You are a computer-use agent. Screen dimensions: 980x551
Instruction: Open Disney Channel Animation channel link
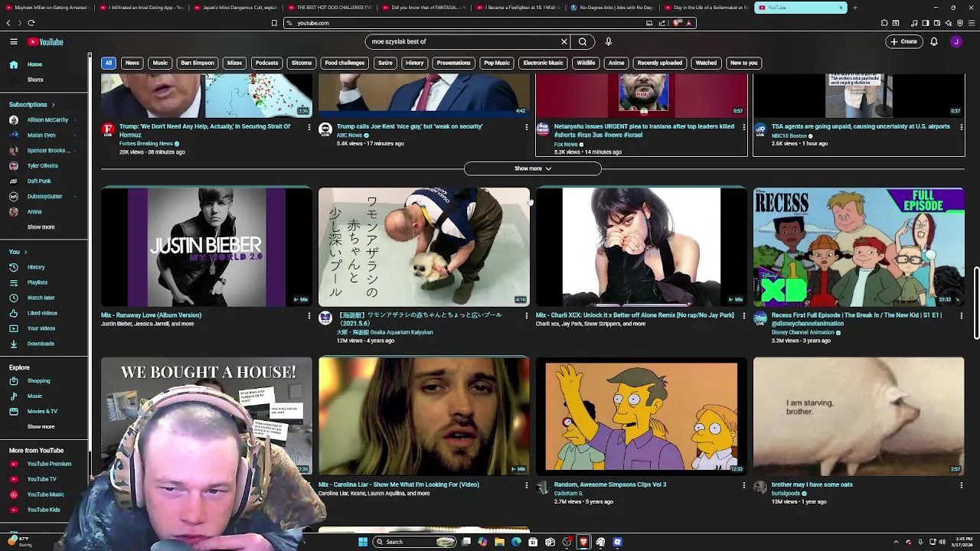pos(802,332)
